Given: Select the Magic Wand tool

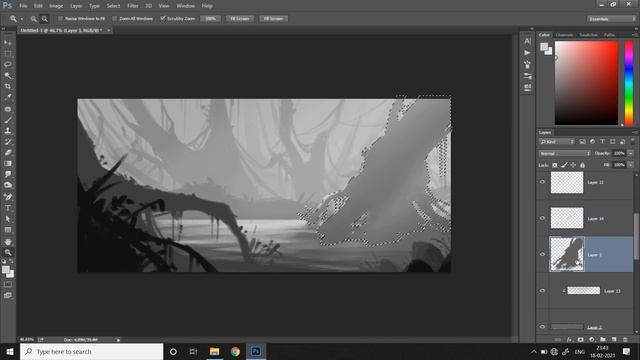Looking at the screenshot, I should click(x=8, y=76).
